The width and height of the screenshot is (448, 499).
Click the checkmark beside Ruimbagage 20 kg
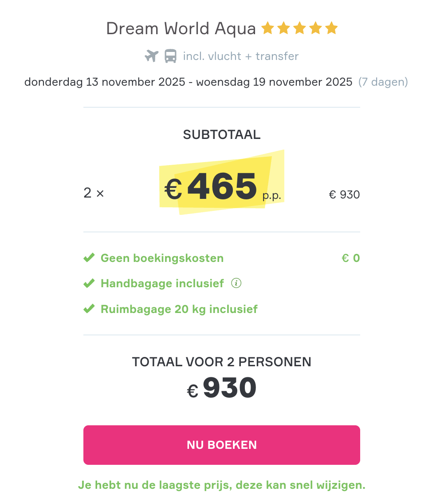click(x=89, y=309)
